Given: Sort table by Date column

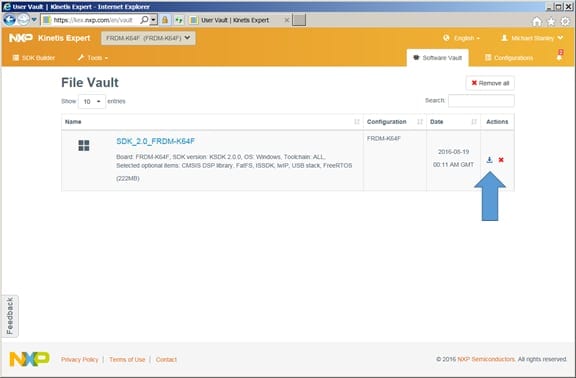Looking at the screenshot, I should (x=453, y=122).
